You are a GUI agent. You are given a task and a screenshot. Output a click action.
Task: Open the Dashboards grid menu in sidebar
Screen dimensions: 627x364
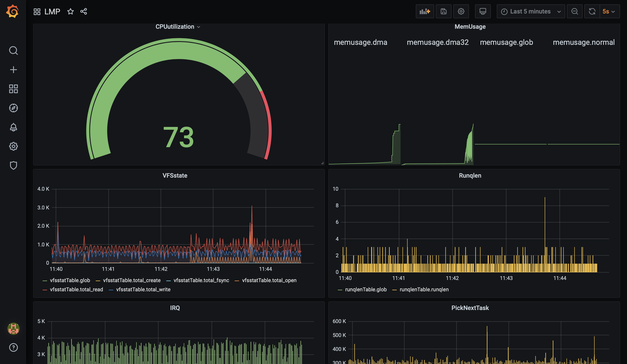coord(13,89)
